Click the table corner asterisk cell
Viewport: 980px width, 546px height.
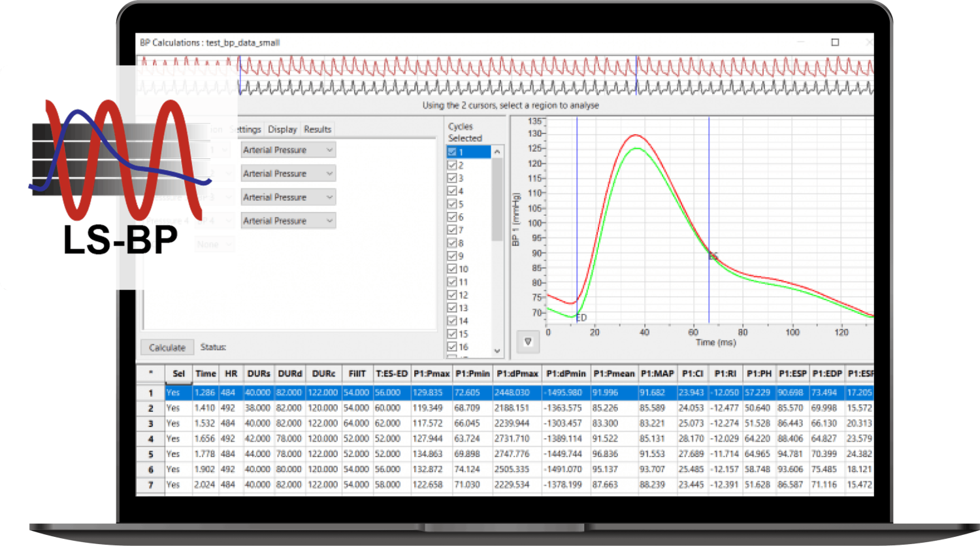(x=150, y=373)
